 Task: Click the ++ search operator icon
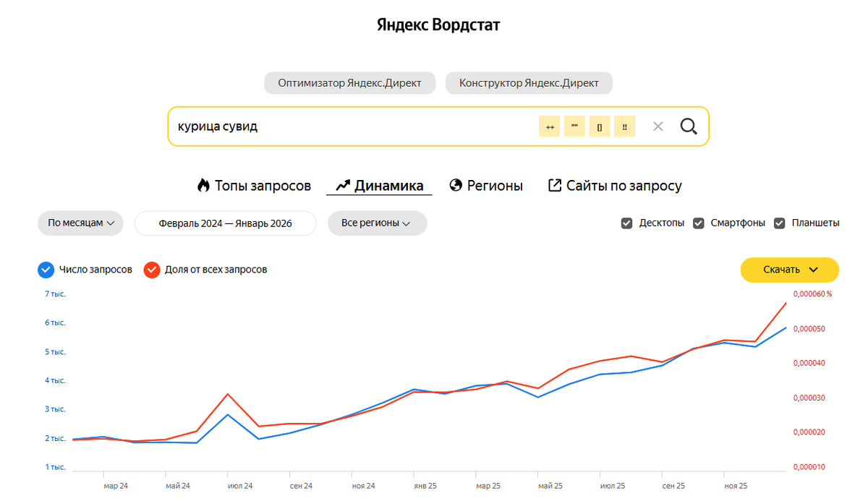coord(550,126)
